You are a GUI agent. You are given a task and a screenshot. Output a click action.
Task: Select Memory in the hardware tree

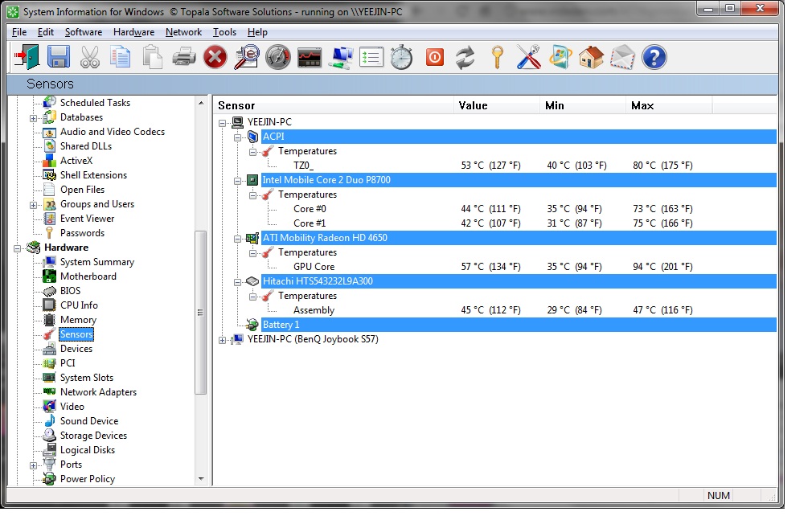click(x=78, y=320)
